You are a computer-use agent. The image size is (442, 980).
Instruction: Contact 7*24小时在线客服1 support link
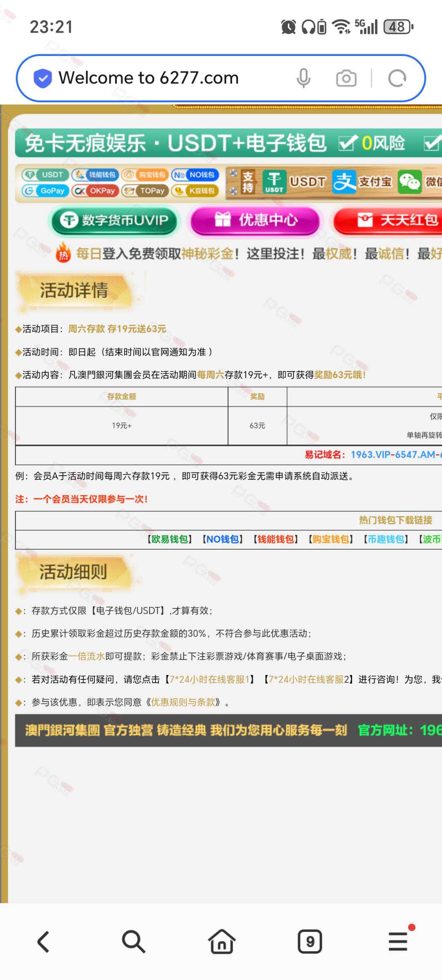[x=210, y=679]
